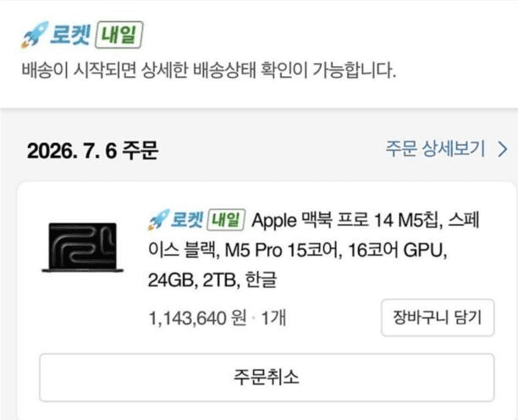
Task: Click the M5 Pro 15코어 spec text
Action: point(283,251)
